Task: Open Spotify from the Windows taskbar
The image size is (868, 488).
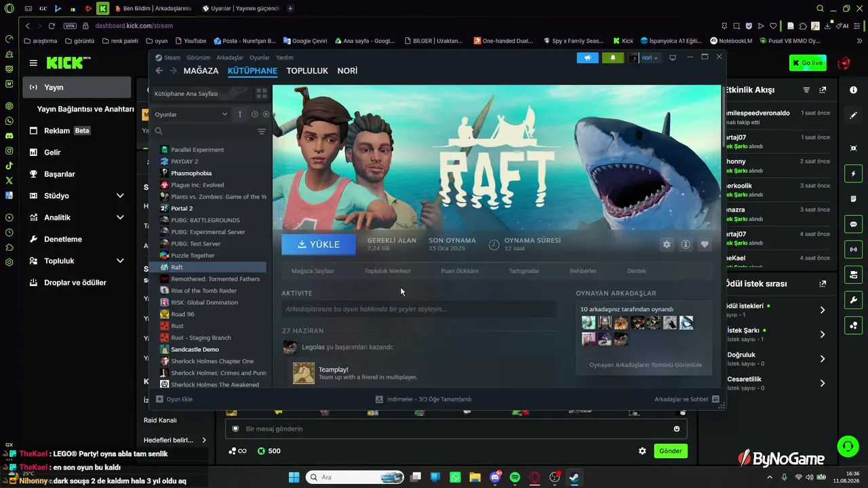Action: click(x=515, y=477)
